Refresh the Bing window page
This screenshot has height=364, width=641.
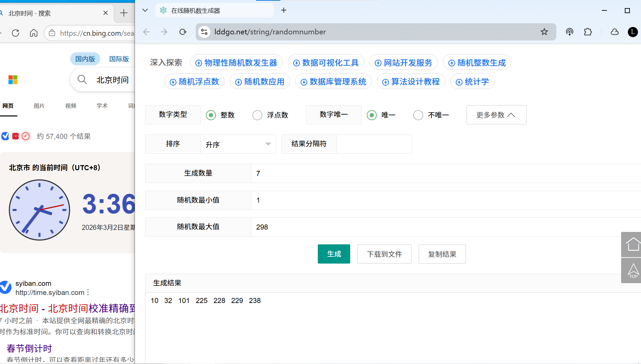(x=16, y=33)
